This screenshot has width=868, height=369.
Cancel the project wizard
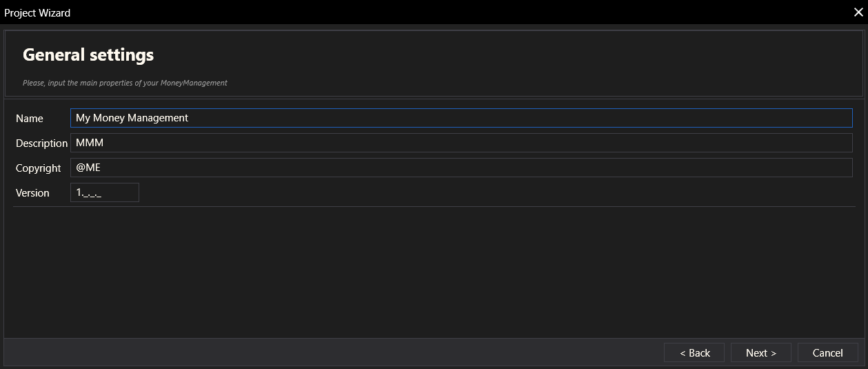(x=827, y=352)
